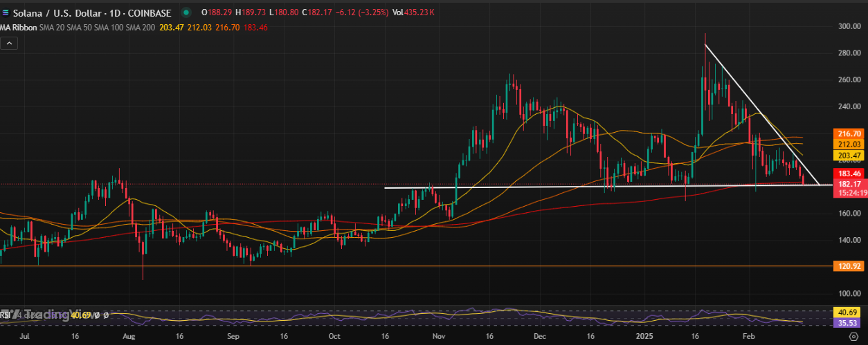The height and width of the screenshot is (345, 868).
Task: Click the MA Ribbon indicator label
Action: pos(19,27)
